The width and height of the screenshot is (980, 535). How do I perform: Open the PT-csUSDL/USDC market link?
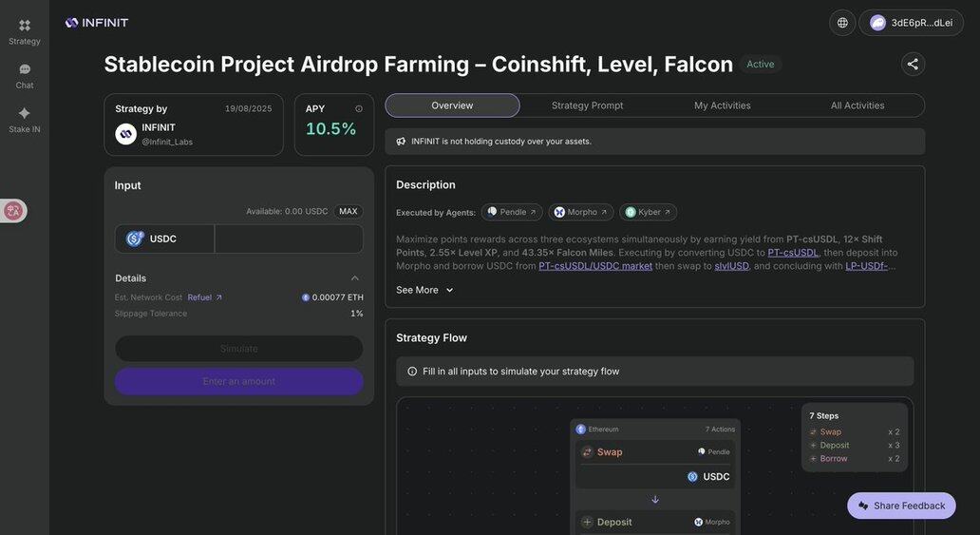[x=595, y=266]
